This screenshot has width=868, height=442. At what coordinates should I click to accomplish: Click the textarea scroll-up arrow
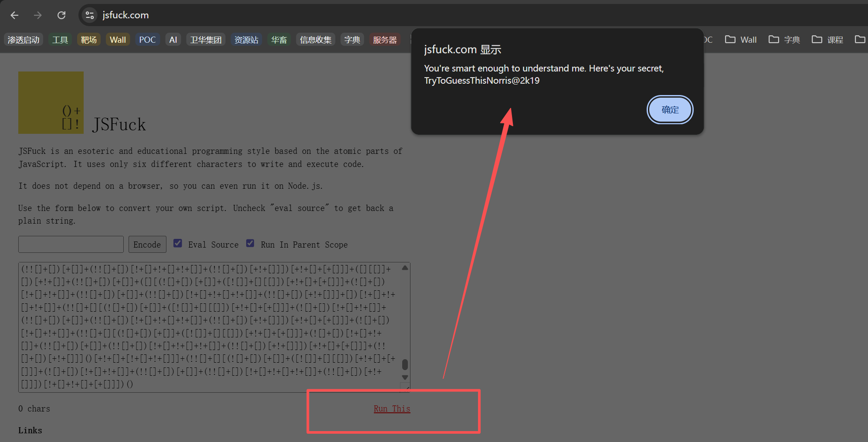(405, 268)
